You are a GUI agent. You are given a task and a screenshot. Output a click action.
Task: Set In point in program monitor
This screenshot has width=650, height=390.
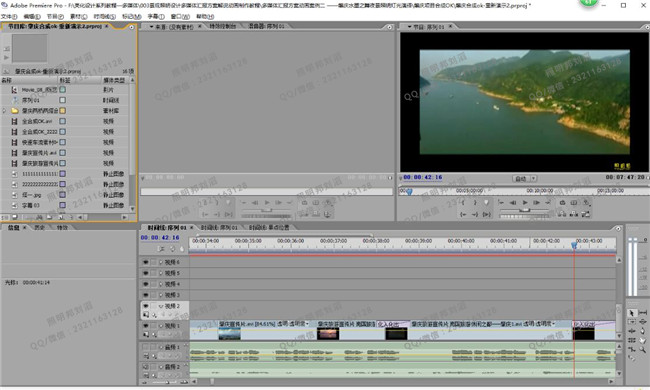[x=463, y=202]
